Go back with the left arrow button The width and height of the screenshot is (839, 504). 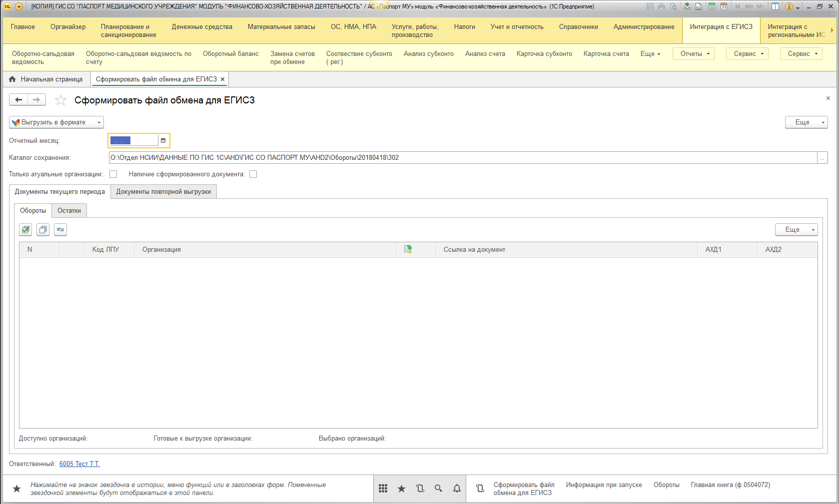point(18,100)
